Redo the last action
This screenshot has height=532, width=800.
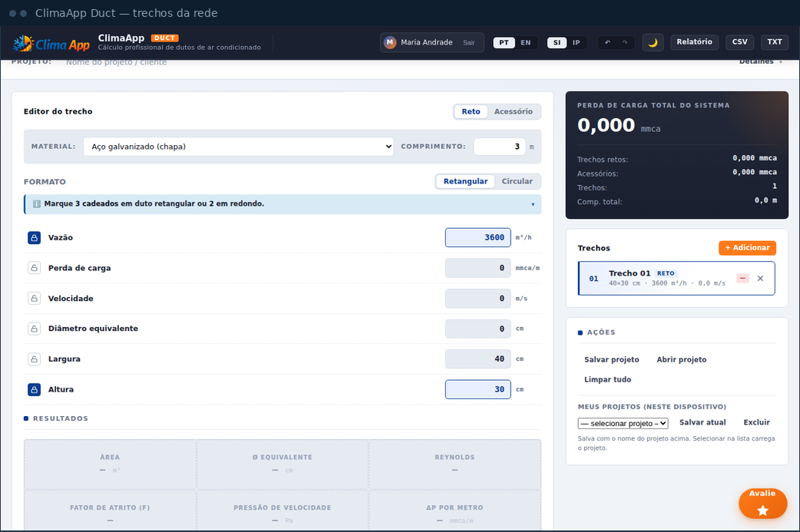[624, 42]
